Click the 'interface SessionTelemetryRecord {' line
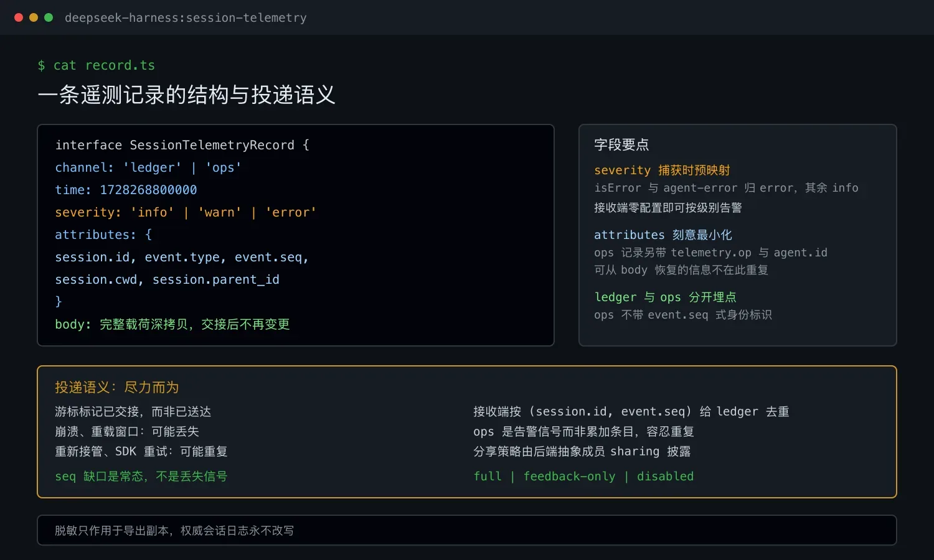The image size is (934, 560). [x=182, y=145]
